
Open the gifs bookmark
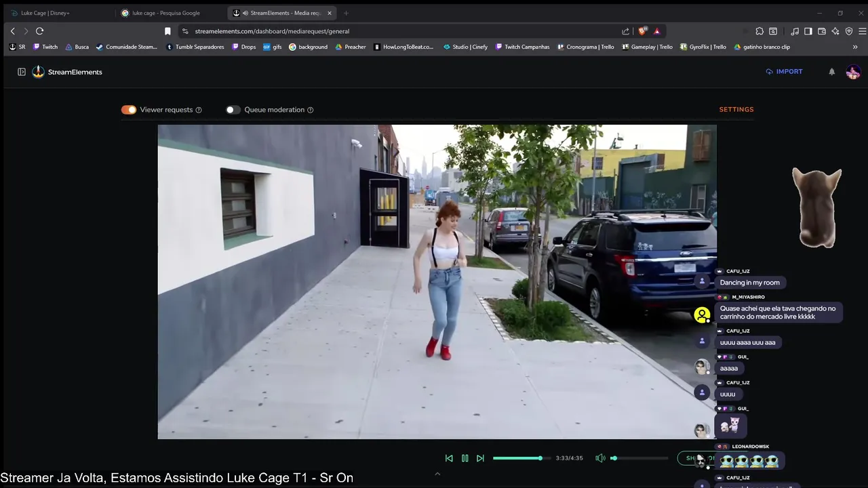[x=273, y=47]
